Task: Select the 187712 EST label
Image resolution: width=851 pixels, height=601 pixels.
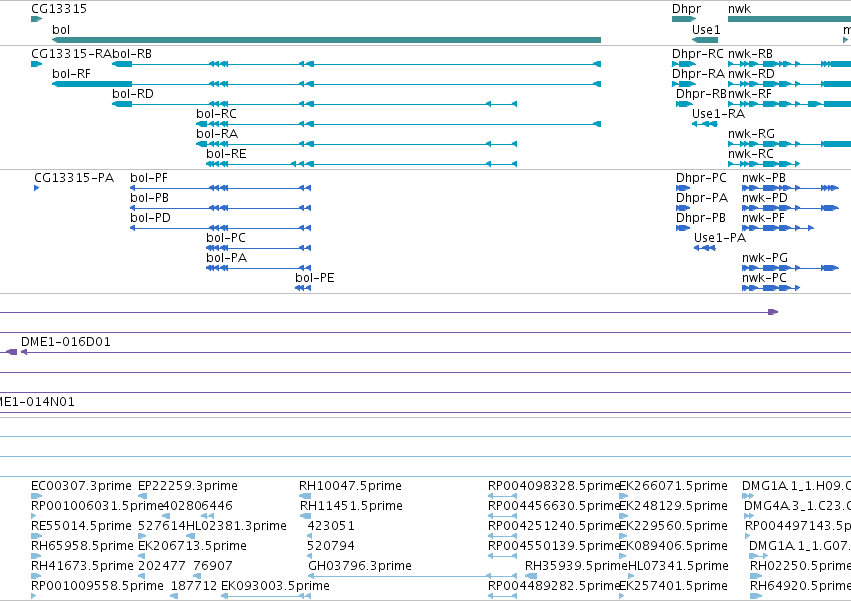Action: click(194, 586)
